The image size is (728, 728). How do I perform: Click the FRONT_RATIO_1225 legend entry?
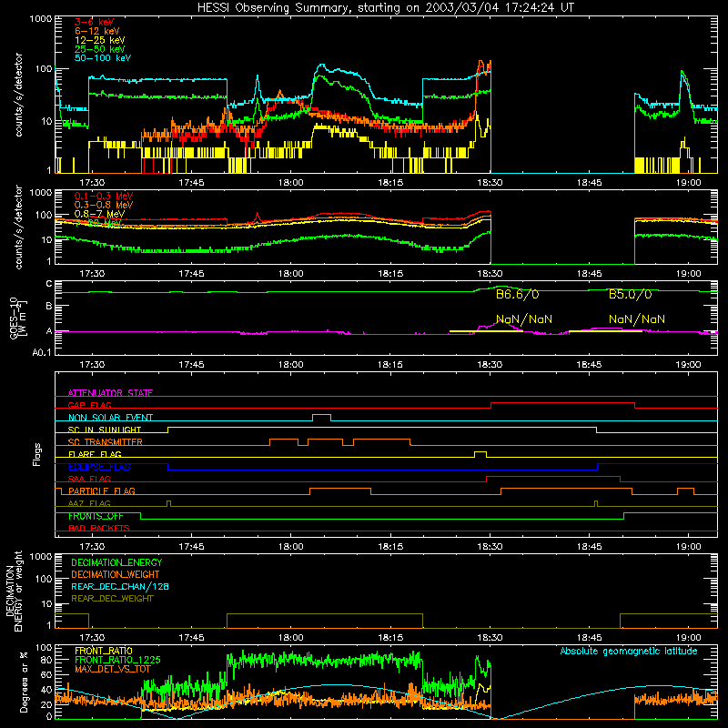[x=117, y=660]
